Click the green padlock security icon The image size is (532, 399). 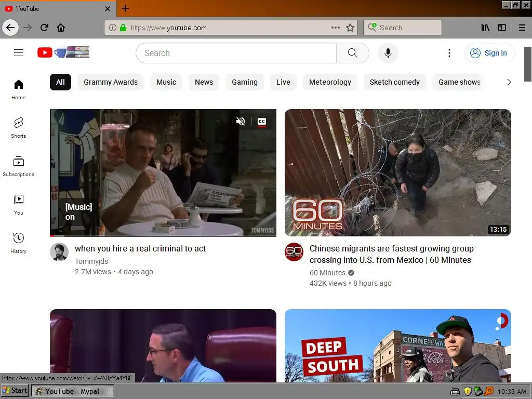123,28
